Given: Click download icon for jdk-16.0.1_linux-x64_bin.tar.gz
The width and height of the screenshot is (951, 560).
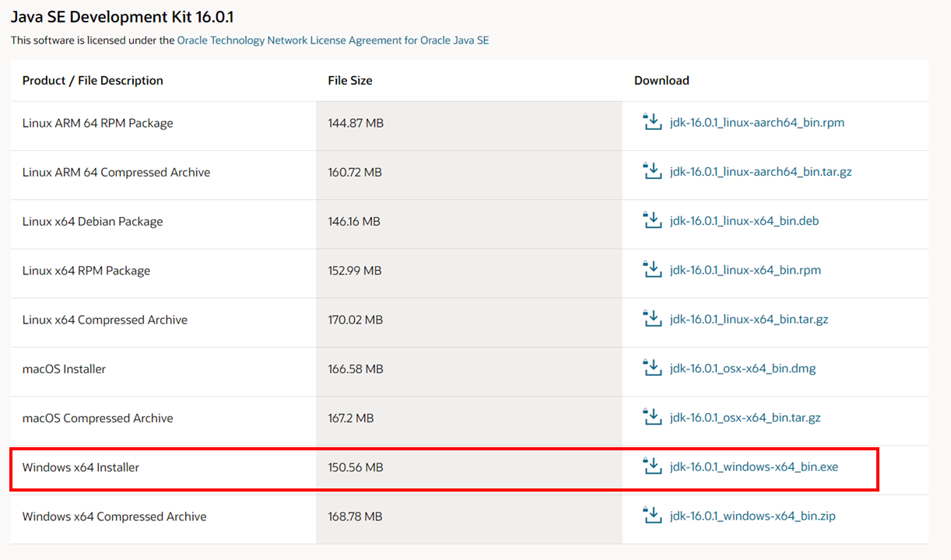Looking at the screenshot, I should point(651,319).
